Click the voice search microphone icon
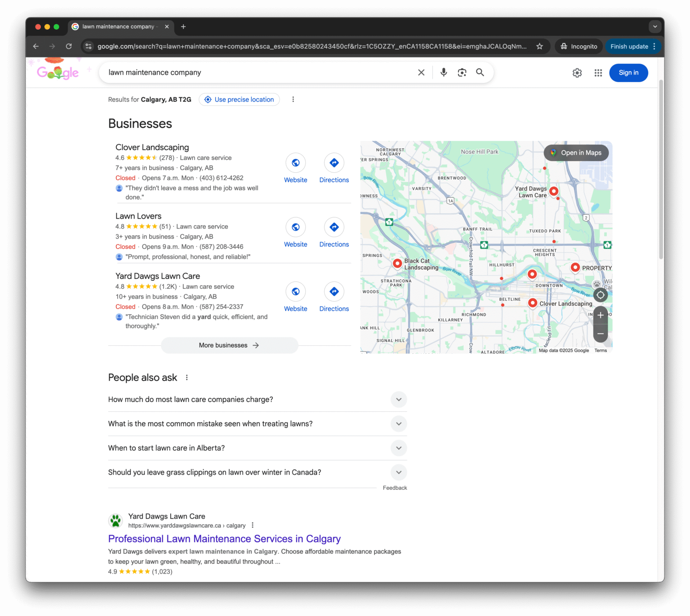690x616 pixels. (443, 72)
